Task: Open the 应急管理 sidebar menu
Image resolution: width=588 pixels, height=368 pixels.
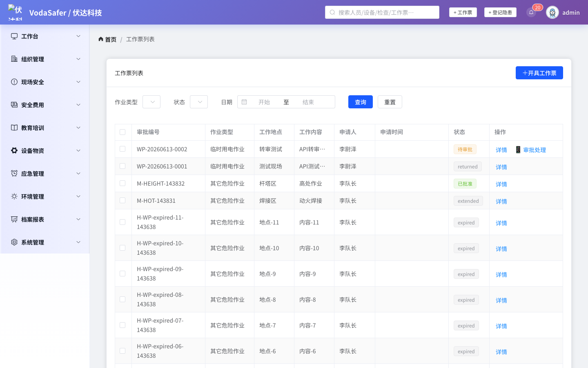Action: [45, 173]
